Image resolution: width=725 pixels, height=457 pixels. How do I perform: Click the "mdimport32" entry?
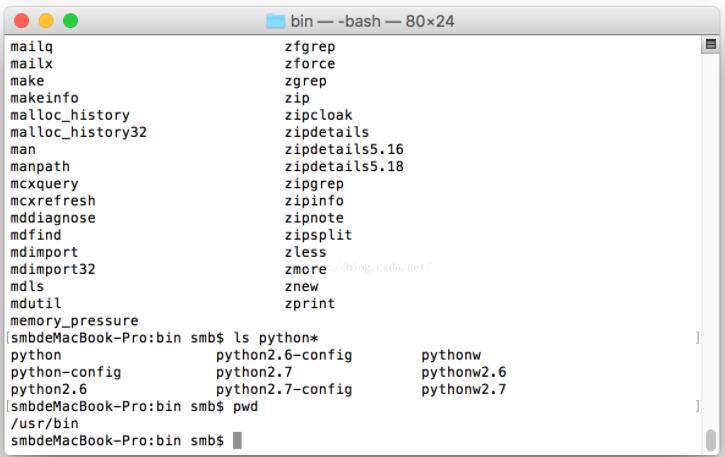click(53, 269)
